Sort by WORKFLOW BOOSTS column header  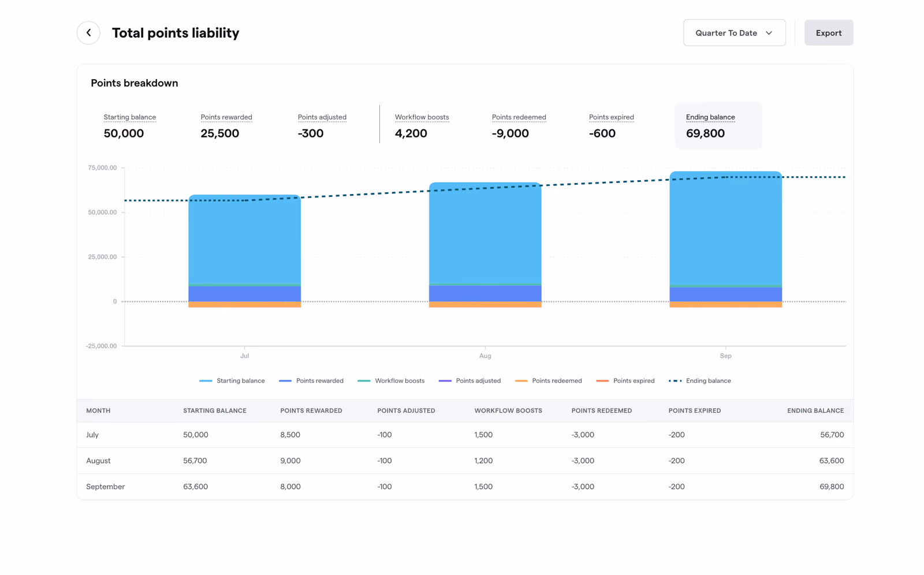(x=508, y=411)
